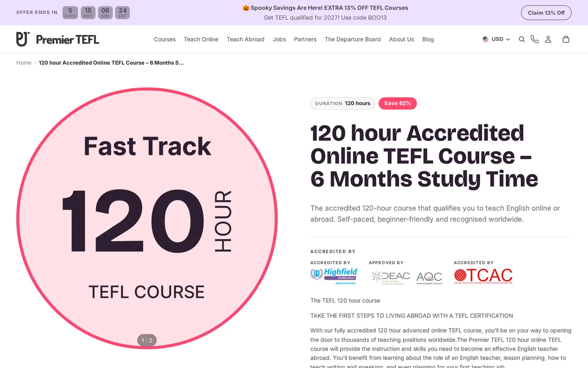Click the phone contact icon
Screen dimensions: 588x368
[x=535, y=40]
